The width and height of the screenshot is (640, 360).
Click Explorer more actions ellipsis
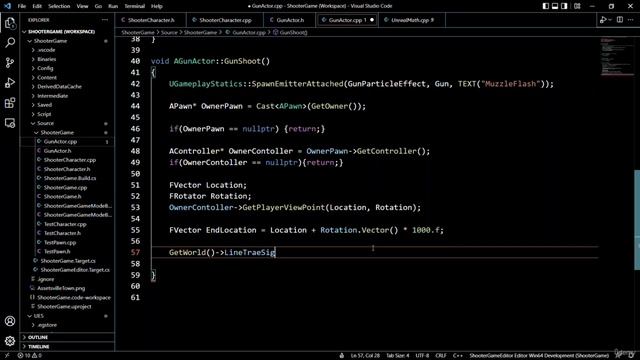click(105, 20)
